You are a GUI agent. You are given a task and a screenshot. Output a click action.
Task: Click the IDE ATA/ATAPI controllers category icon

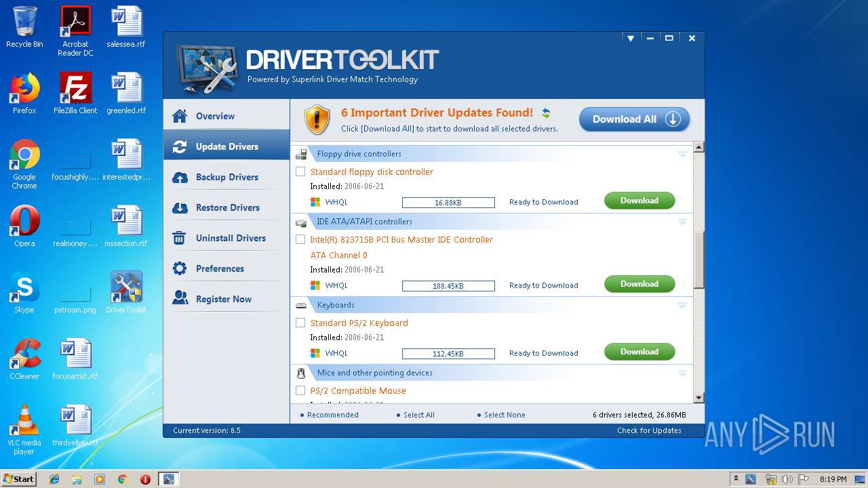[301, 222]
